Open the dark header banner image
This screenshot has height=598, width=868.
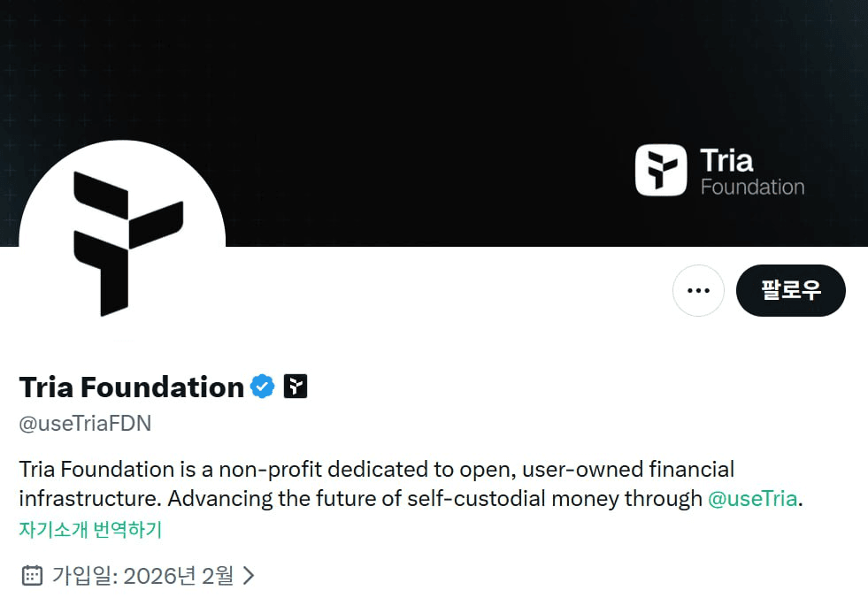pos(434,71)
